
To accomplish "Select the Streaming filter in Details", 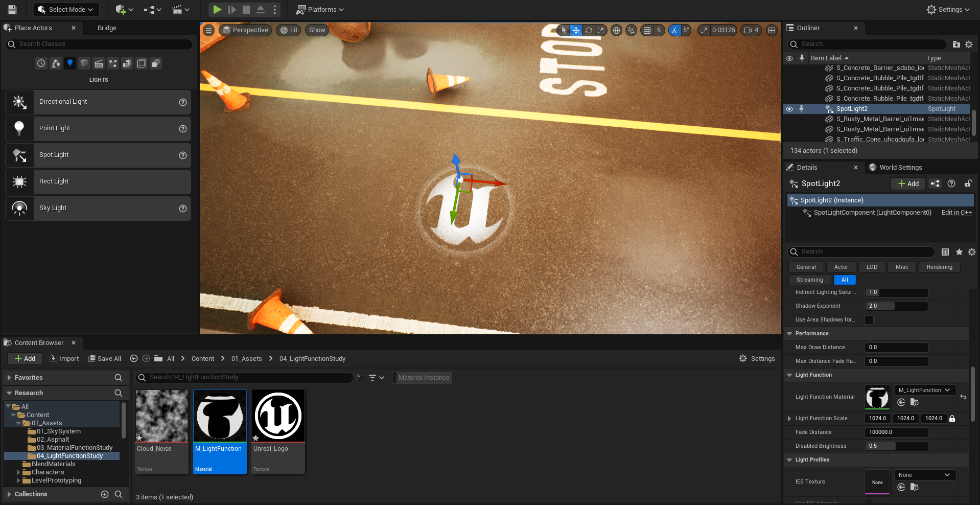I will (x=810, y=280).
